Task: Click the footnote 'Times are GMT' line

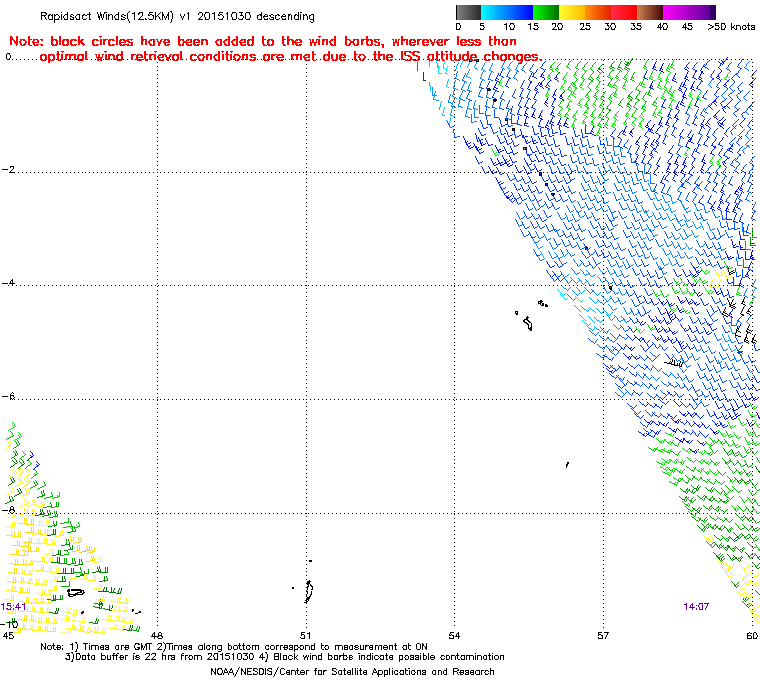Action: pos(234,647)
